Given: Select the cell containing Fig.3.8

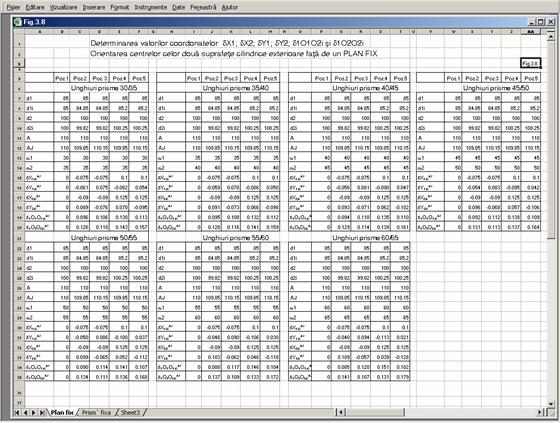Looking at the screenshot, I should pos(530,64).
